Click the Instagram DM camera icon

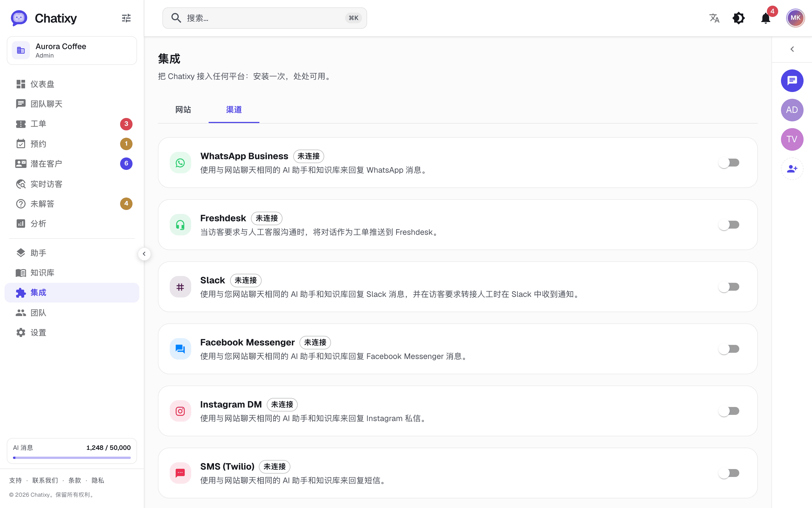pos(180,411)
